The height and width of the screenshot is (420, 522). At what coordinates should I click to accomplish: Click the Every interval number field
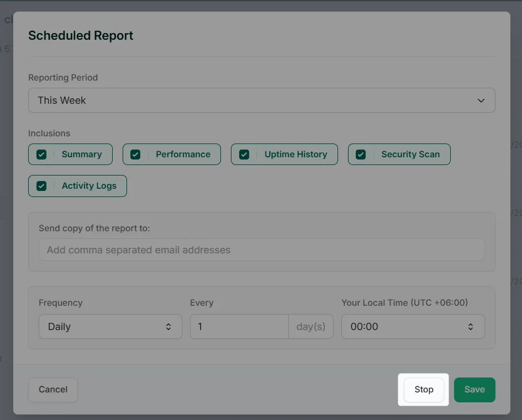pos(239,327)
